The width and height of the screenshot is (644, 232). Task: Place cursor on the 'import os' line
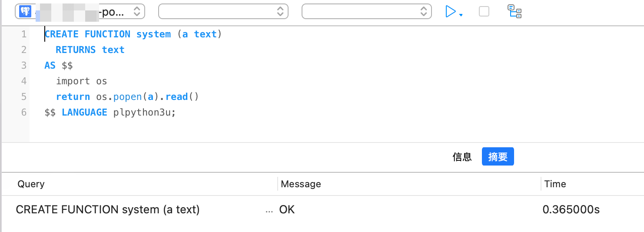click(81, 81)
